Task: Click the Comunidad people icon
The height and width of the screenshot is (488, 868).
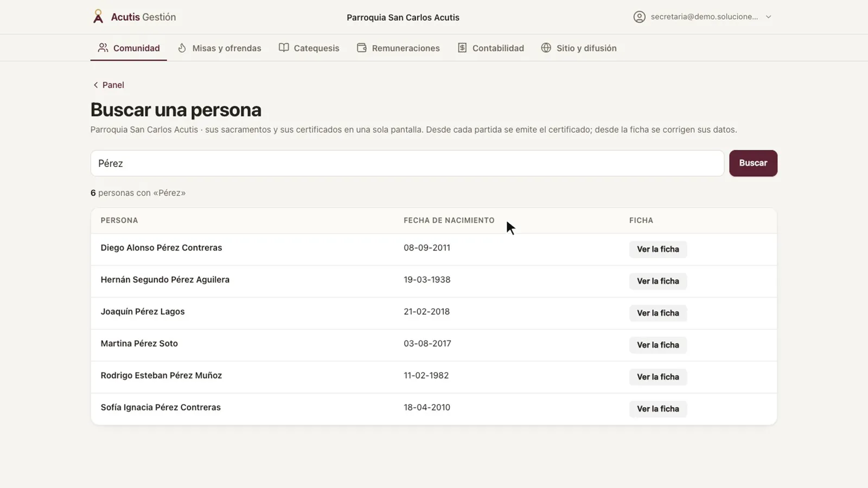Action: click(x=103, y=48)
